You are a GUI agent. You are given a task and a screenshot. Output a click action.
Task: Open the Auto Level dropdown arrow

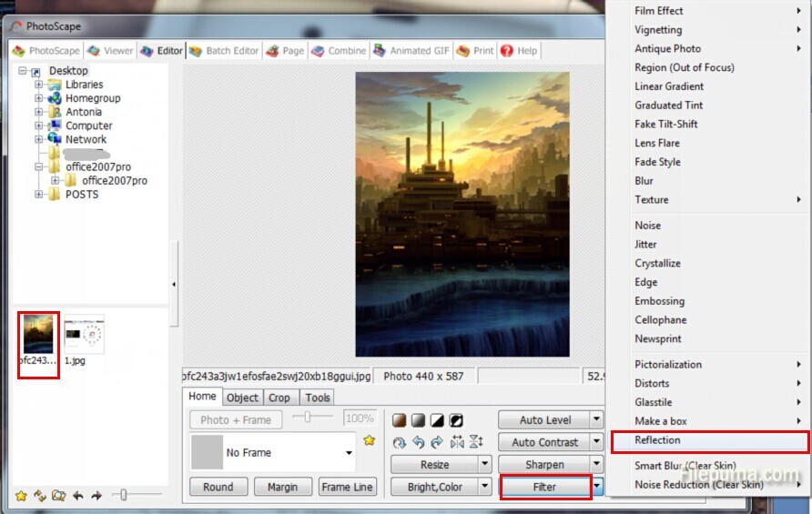[597, 420]
